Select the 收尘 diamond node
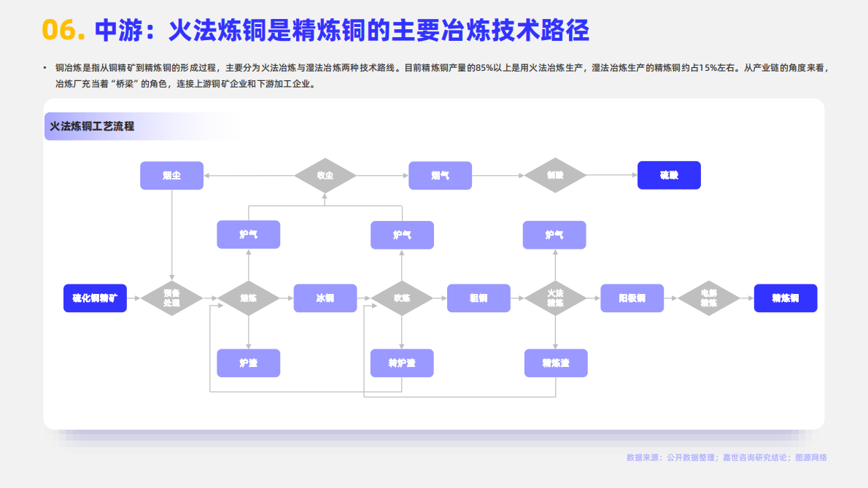868x488 pixels. coord(325,175)
